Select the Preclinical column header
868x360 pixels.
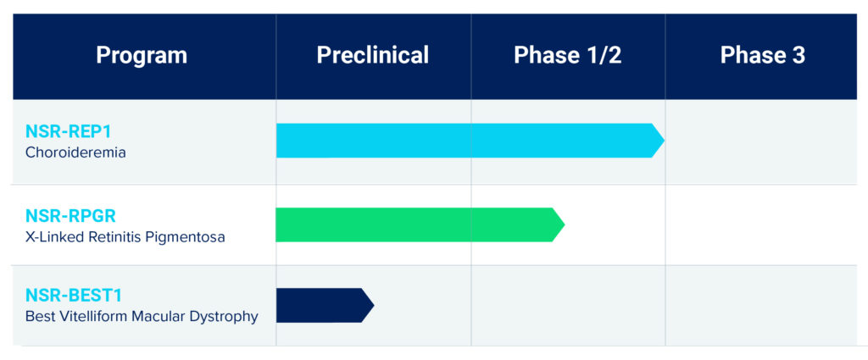point(372,56)
